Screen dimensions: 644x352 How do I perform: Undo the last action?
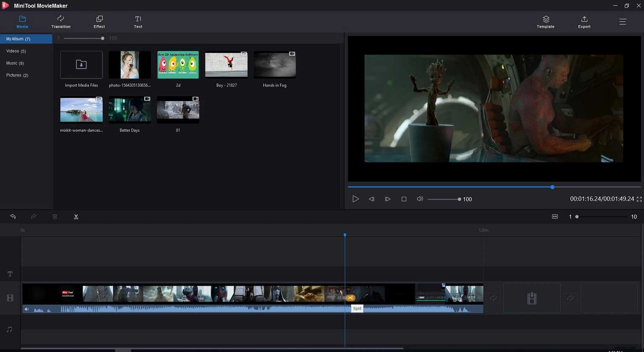tap(13, 216)
